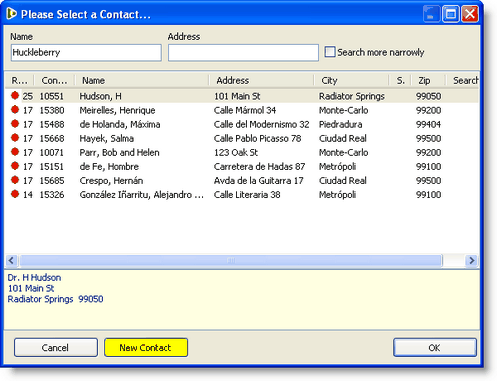This screenshot has width=497, height=381.
Task: Click the red dot beside Hayek, Salma
Action: pos(15,138)
